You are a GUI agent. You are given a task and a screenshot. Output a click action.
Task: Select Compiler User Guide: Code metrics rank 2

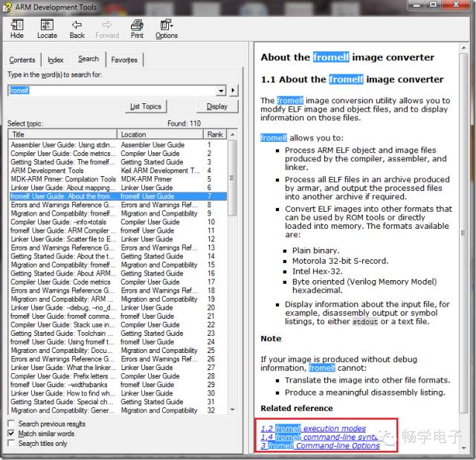[x=118, y=153]
